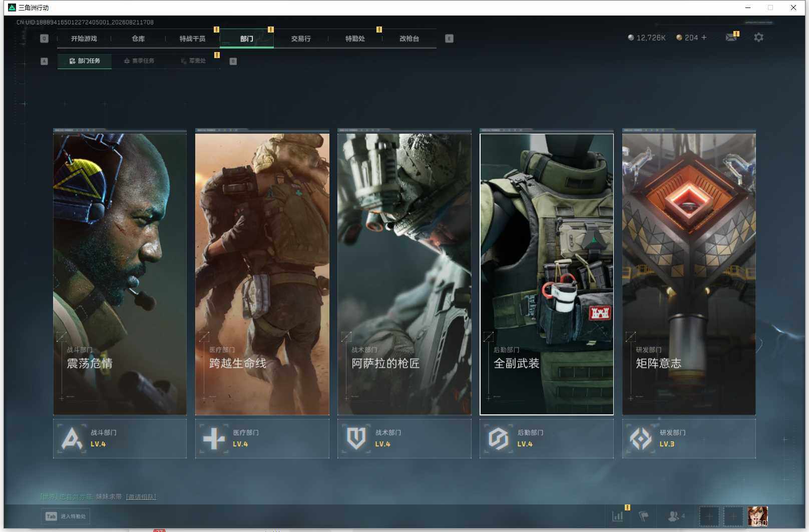The width and height of the screenshot is (809, 532).
Task: Open the mail inbox envelope icon
Action: [x=731, y=38]
